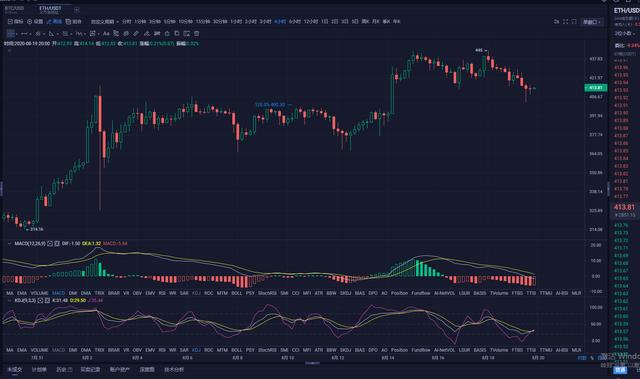This screenshot has width=640, height=379.
Task: Expand the line tool dropdown arrow
Action: 31,34
